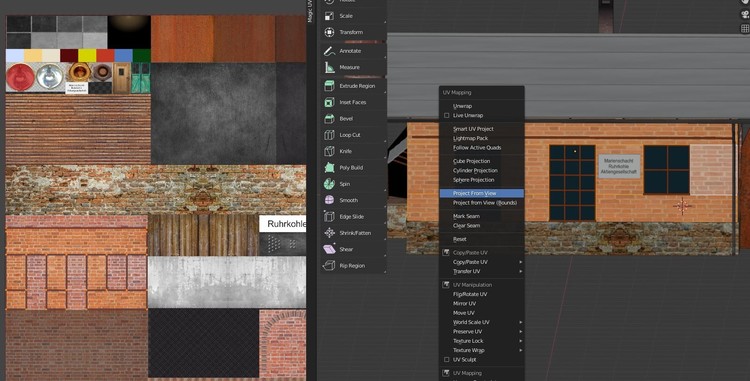Choose Clear Seam

click(x=482, y=226)
